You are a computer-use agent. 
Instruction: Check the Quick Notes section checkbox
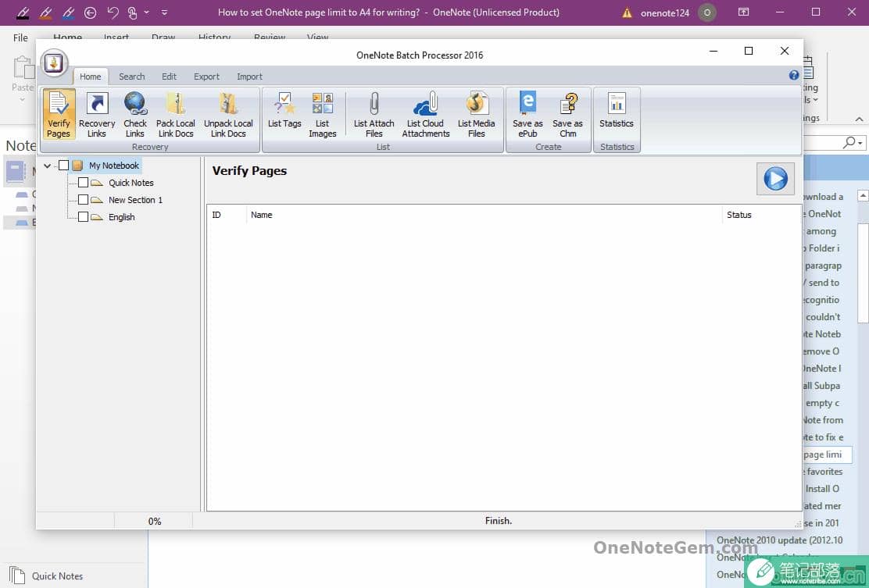(83, 182)
